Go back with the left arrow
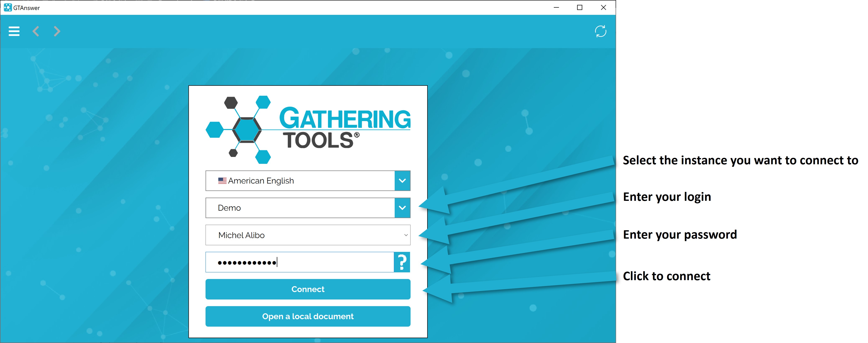The image size is (868, 343). (36, 31)
